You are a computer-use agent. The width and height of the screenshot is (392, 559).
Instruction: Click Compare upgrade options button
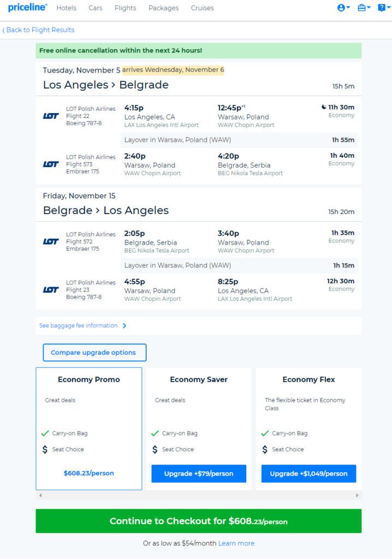click(94, 352)
